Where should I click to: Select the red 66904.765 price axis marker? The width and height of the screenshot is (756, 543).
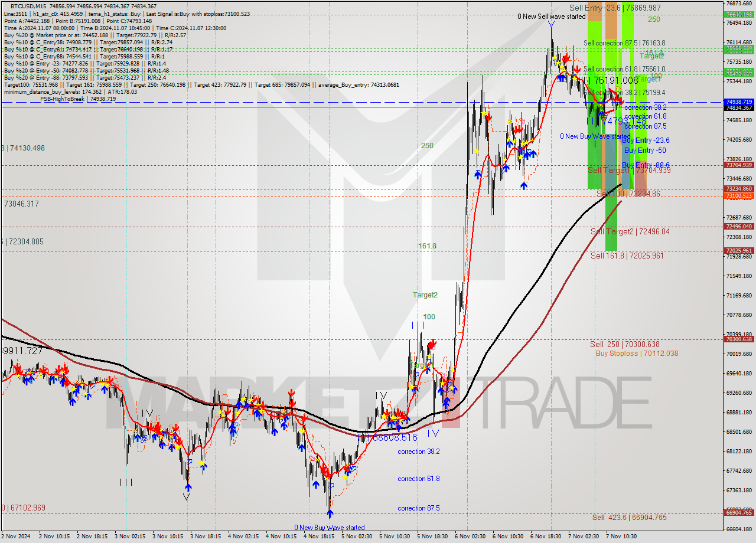[x=739, y=512]
